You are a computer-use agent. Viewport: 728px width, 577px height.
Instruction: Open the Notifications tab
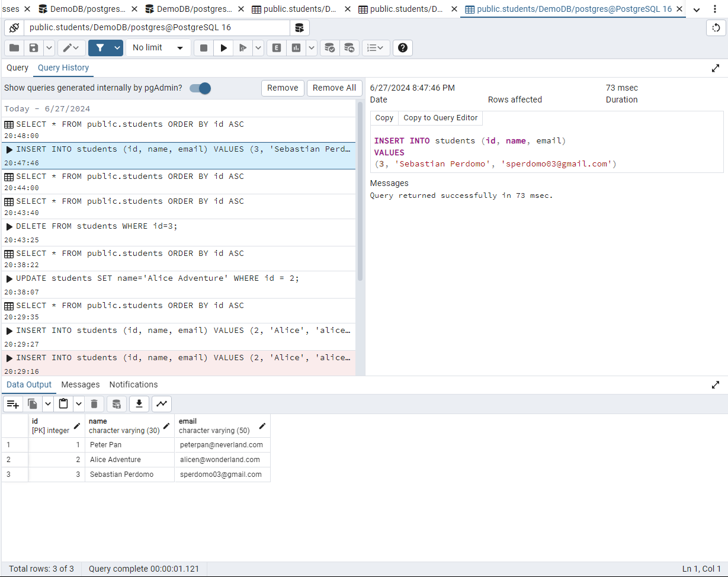tap(133, 384)
